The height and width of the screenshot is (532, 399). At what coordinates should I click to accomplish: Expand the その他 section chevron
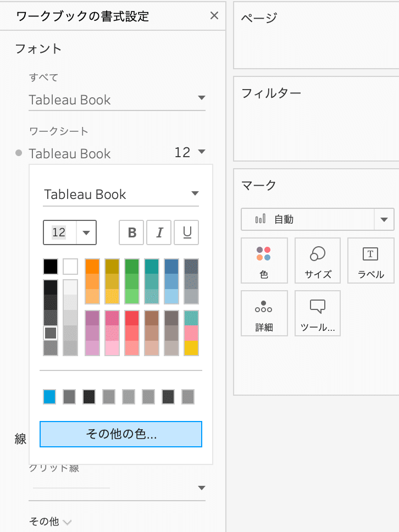click(x=67, y=522)
